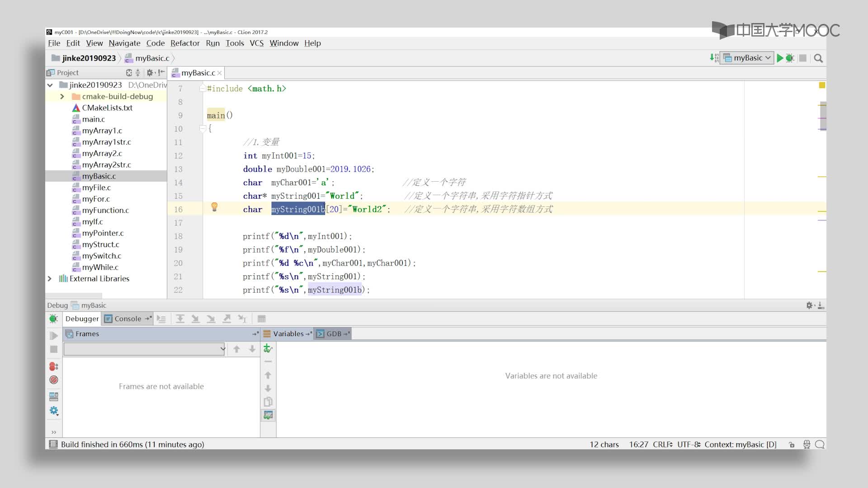Mute breakpoints with the crossed red circle icon

(x=54, y=380)
